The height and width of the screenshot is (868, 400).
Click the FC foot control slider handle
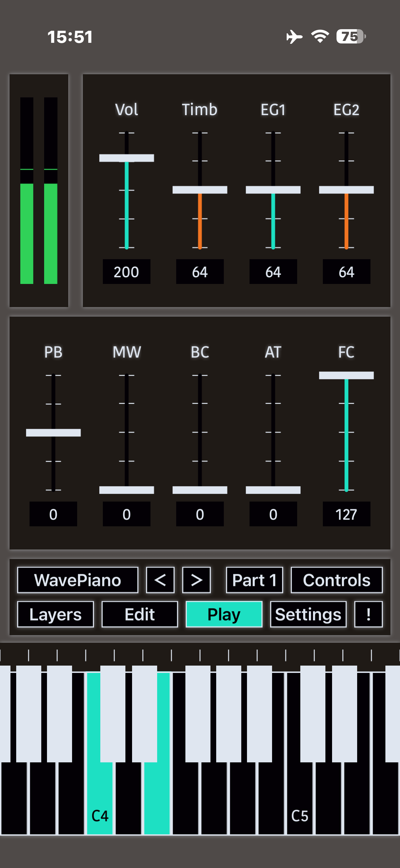(x=346, y=375)
